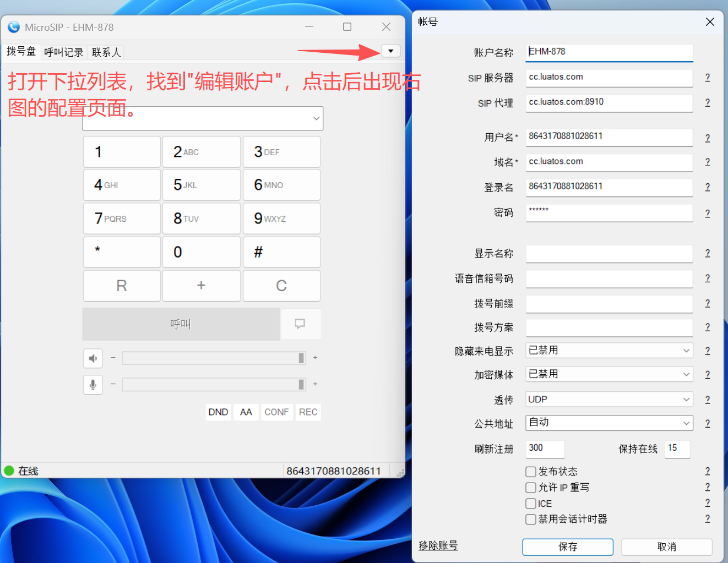Open the 透传 UDP transport dropdown

[x=609, y=400]
